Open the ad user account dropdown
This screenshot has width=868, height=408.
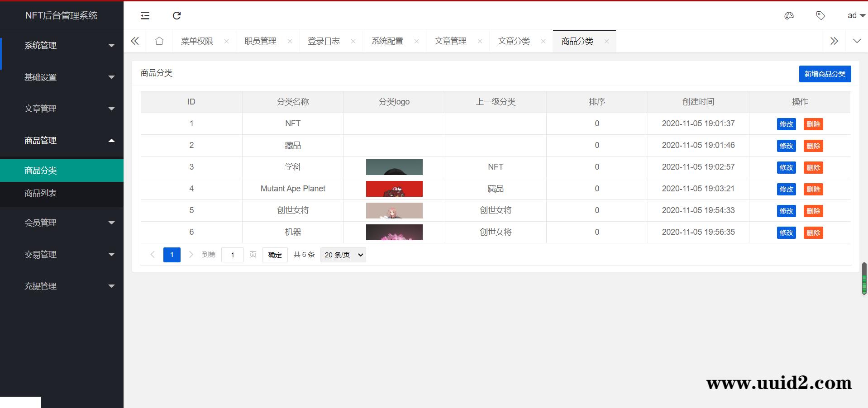856,16
